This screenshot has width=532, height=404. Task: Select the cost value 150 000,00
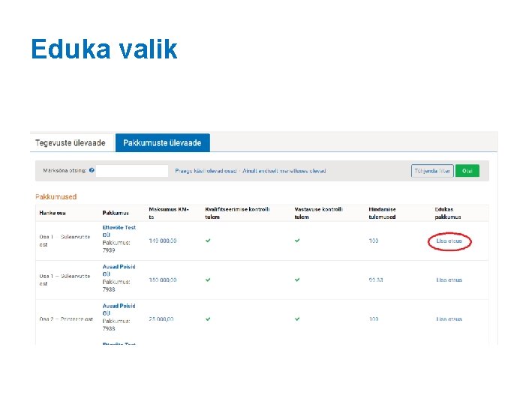pyautogui.click(x=163, y=280)
